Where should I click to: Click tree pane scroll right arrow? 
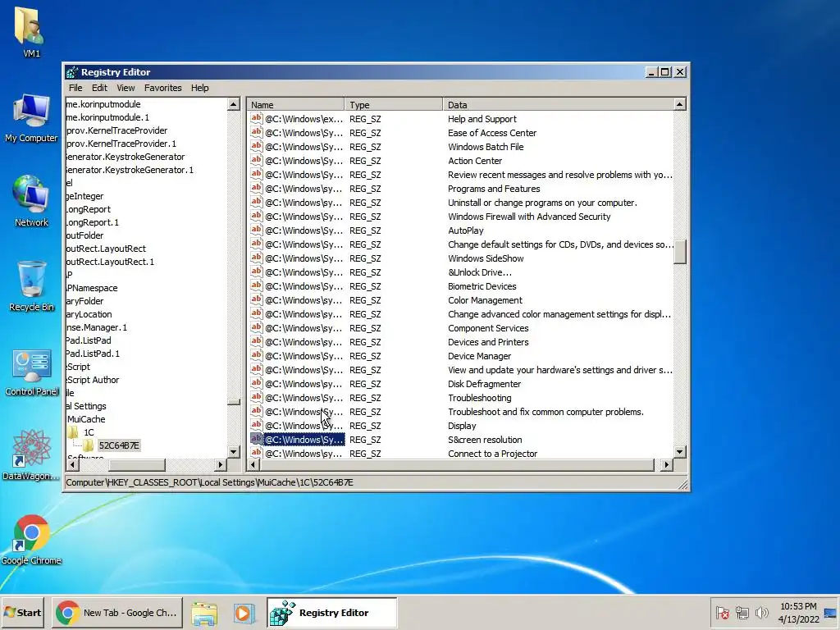[x=221, y=464]
